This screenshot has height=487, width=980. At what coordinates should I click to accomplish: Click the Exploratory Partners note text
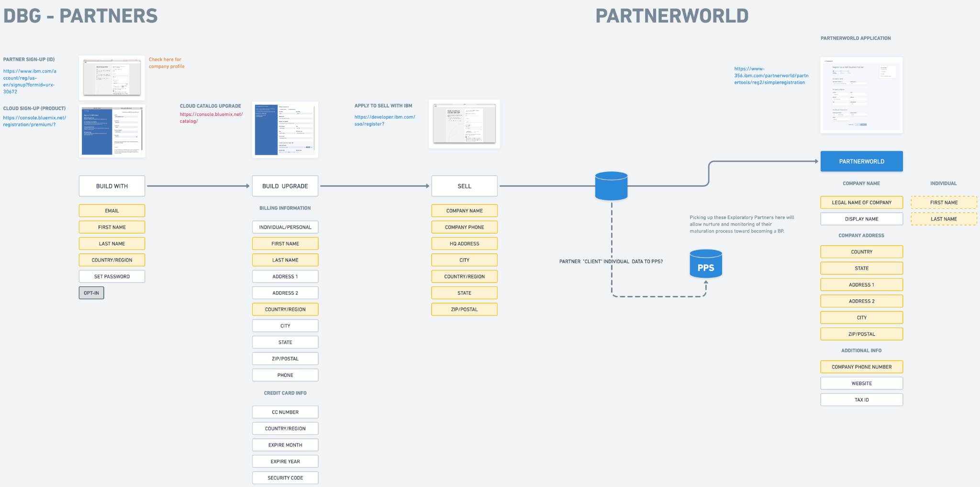pyautogui.click(x=742, y=224)
